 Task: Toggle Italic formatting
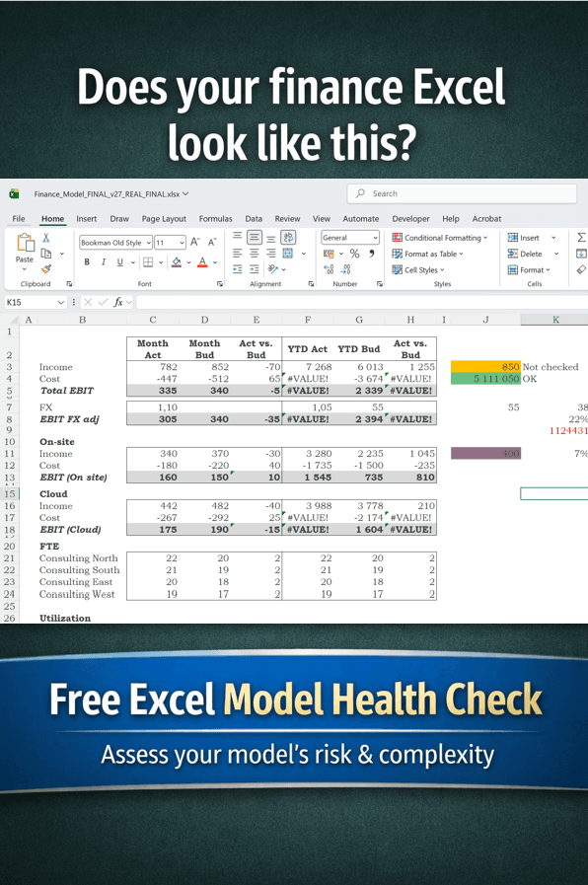(x=104, y=261)
